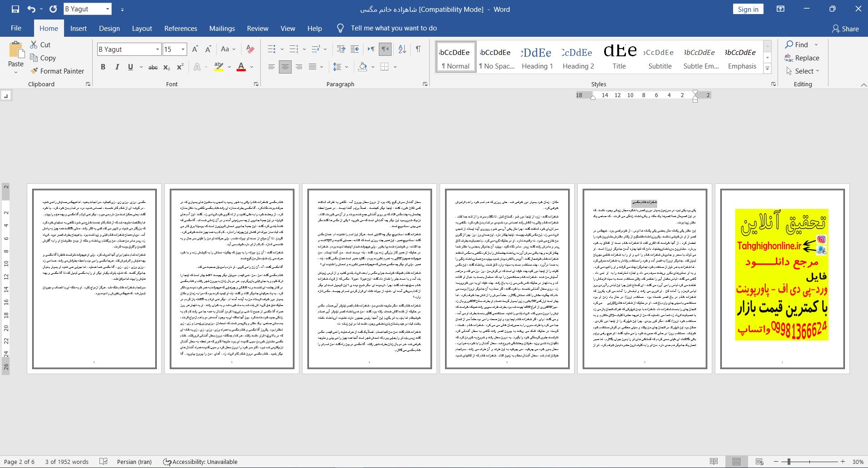This screenshot has width=868, height=468.
Task: Click the Undo arrow icon
Action: click(31, 9)
